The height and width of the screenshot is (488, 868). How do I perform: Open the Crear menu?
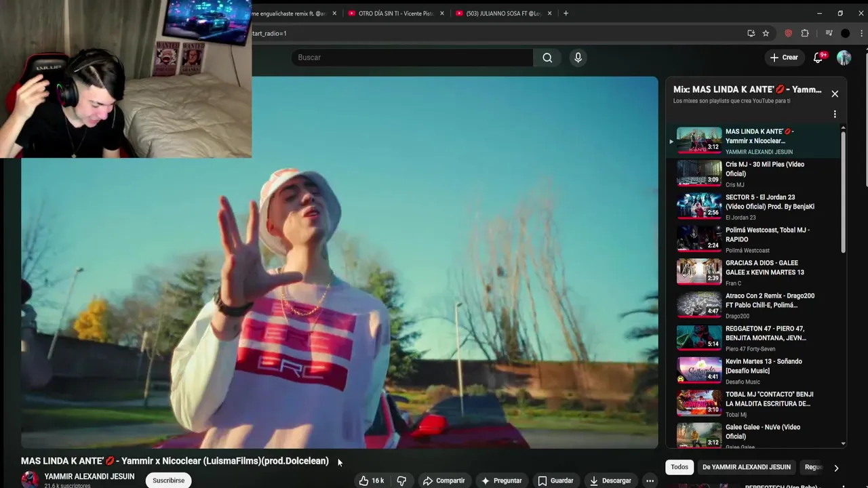click(x=784, y=58)
